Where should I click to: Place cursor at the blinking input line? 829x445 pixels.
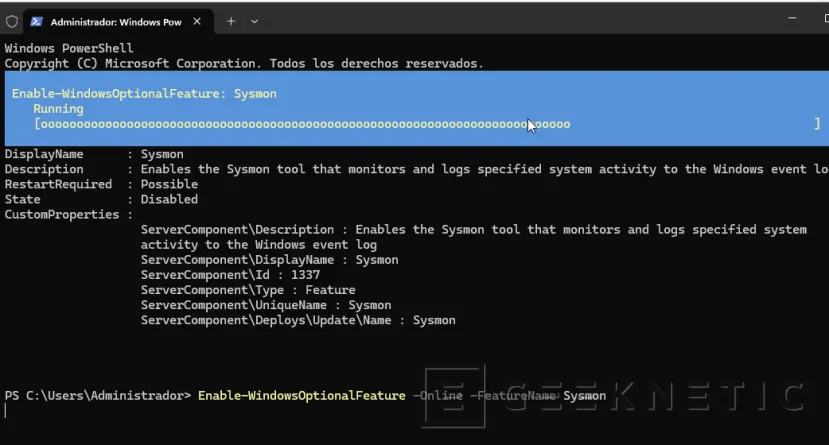click(x=6, y=411)
